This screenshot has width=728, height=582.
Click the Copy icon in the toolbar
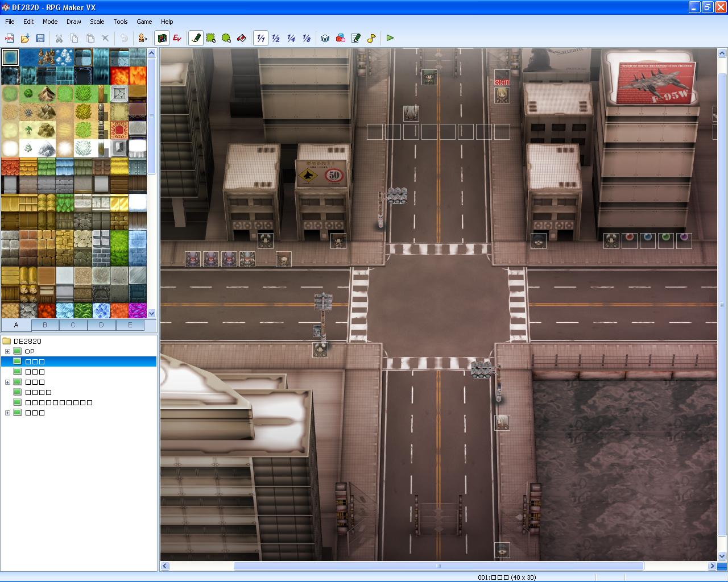74,38
